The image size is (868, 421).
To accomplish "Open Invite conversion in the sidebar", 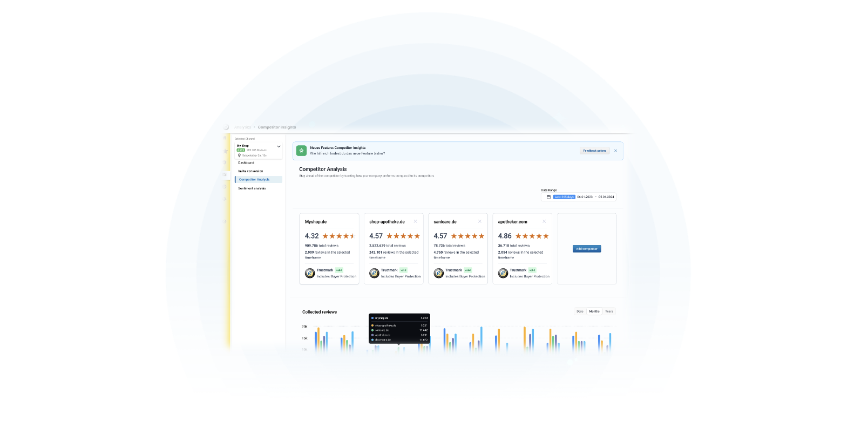I will 250,171.
